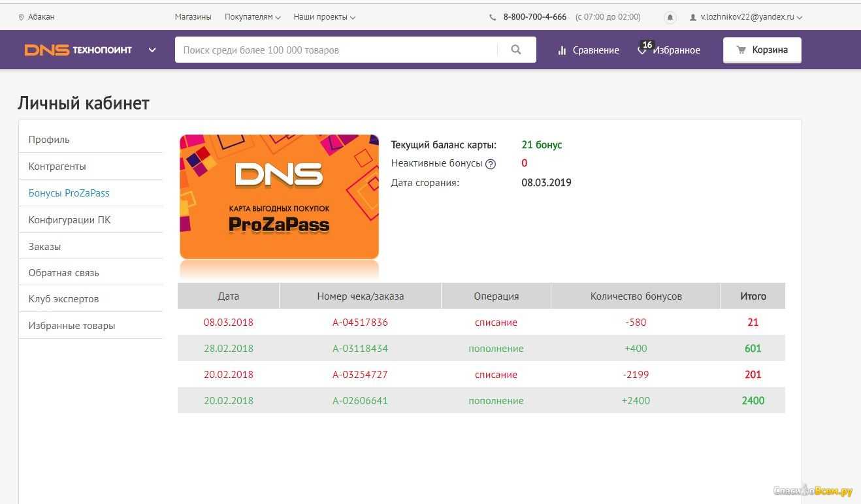Click the Количество бонусов column header

click(x=636, y=296)
